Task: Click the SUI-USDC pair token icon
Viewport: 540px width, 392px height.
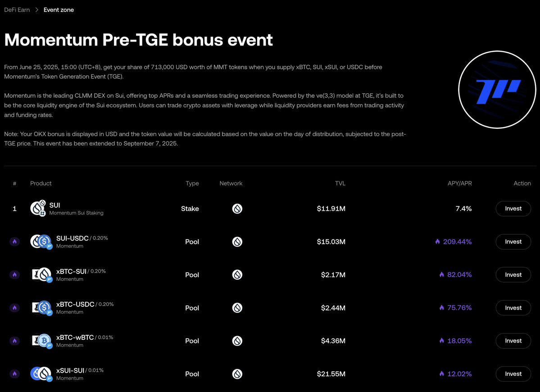Action: pyautogui.click(x=41, y=242)
